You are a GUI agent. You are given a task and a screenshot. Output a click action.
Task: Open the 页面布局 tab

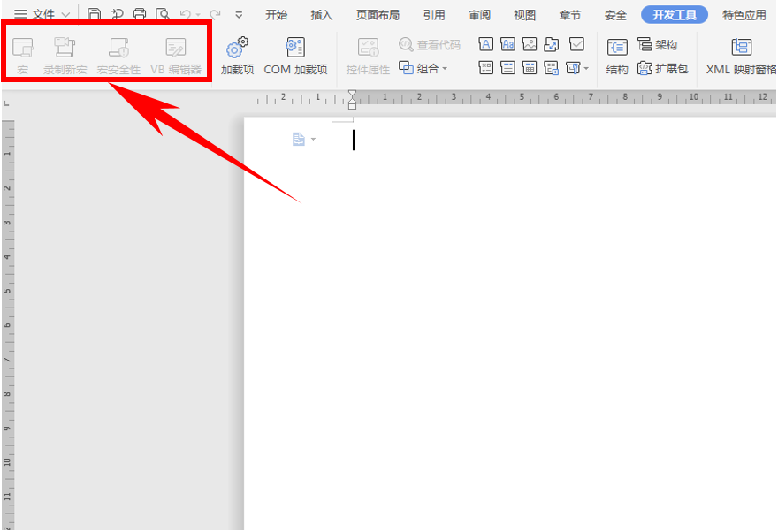coord(378,15)
